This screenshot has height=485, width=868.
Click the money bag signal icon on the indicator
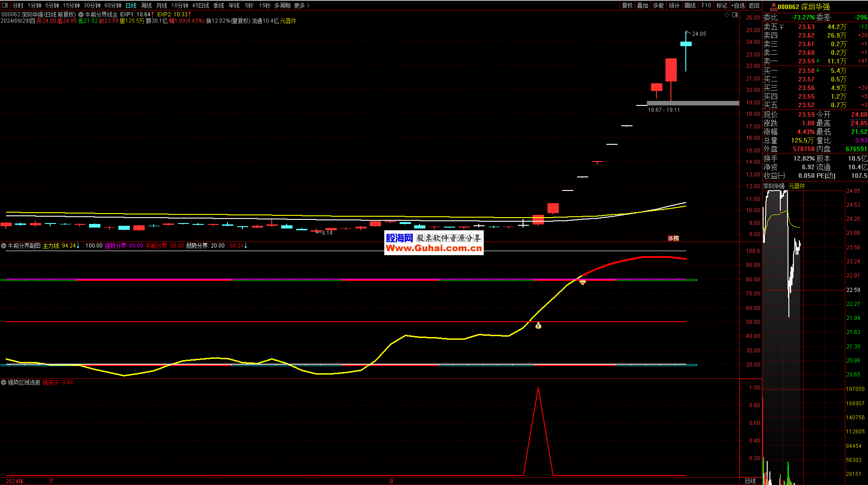538,325
